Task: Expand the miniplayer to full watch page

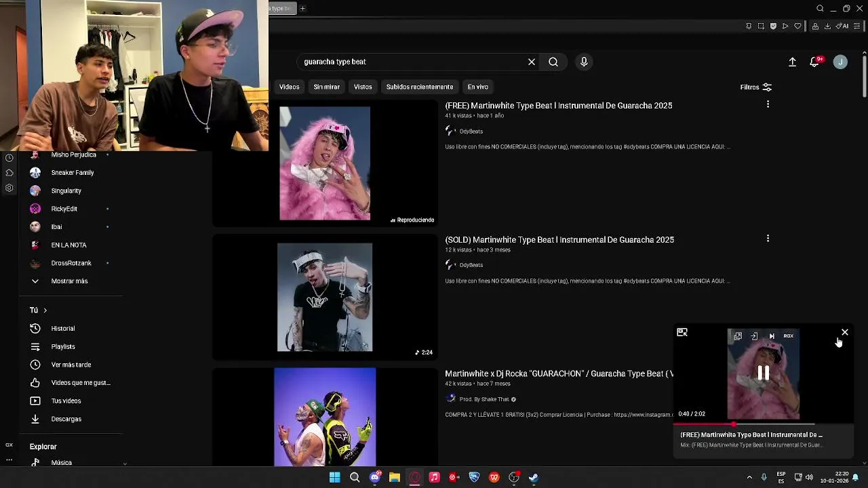Action: tap(682, 332)
